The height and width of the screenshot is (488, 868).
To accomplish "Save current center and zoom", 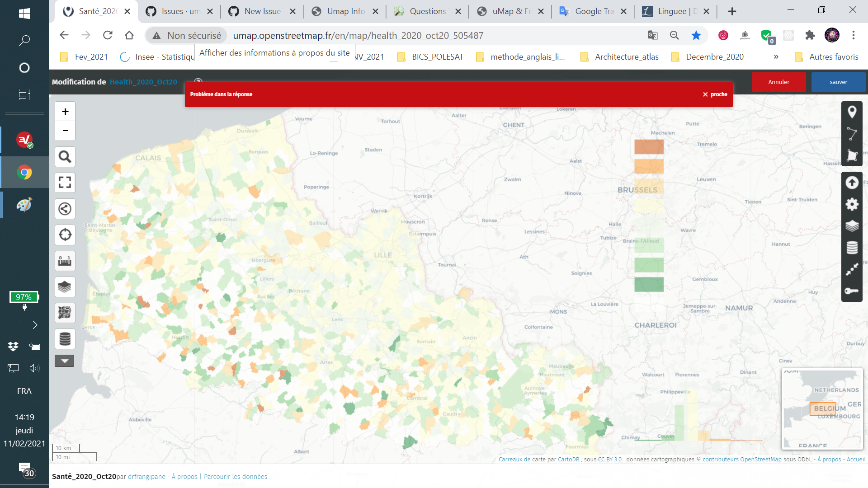I will [x=852, y=269].
